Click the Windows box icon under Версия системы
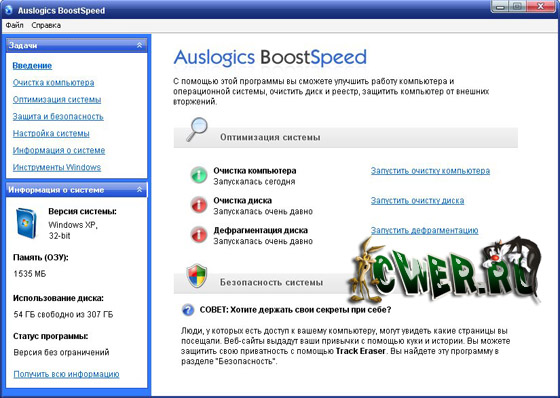 click(x=26, y=223)
